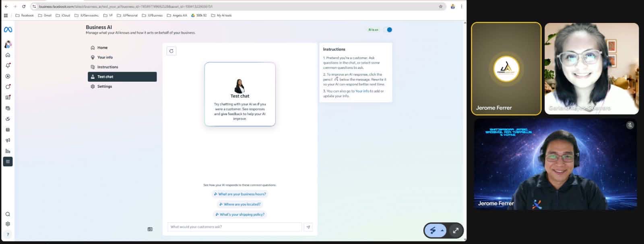Open the Instructions menu item

(122, 67)
